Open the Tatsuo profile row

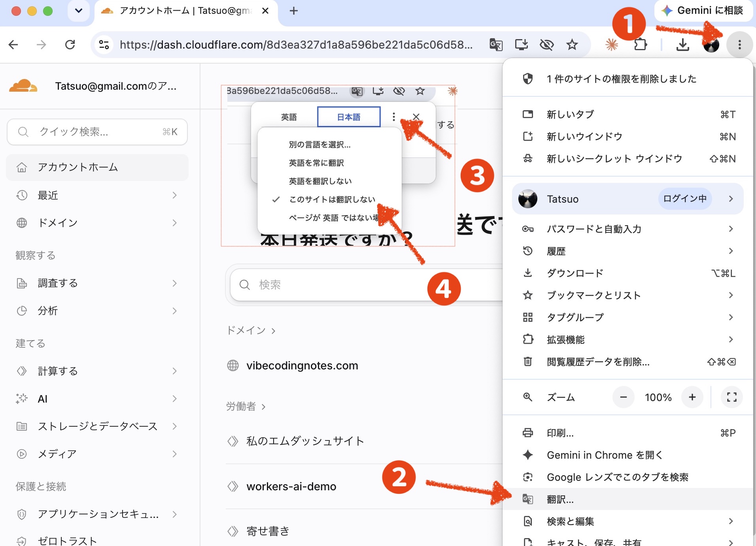pos(628,199)
